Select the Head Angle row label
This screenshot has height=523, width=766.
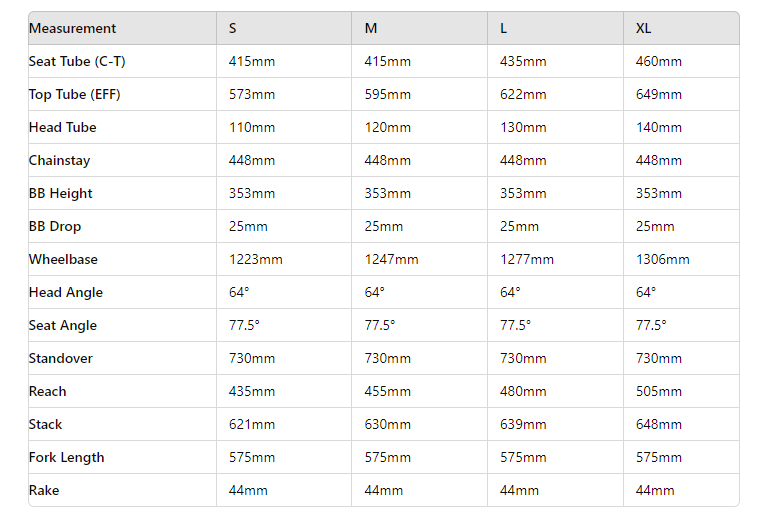click(66, 292)
